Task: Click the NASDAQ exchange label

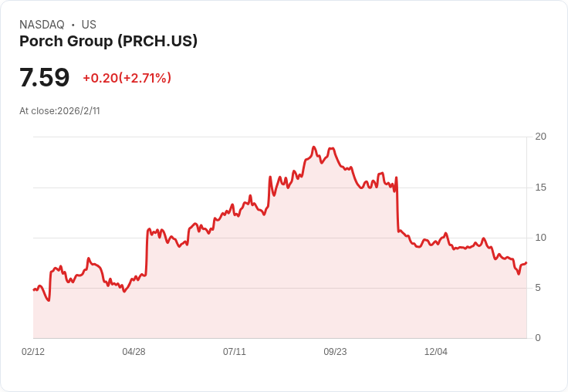Action: coord(42,25)
